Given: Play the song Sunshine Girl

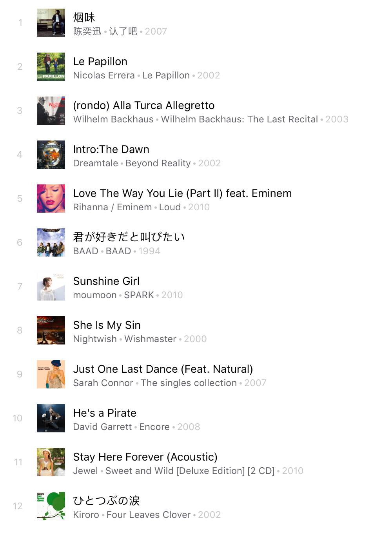Looking at the screenshot, I should pos(196,286).
